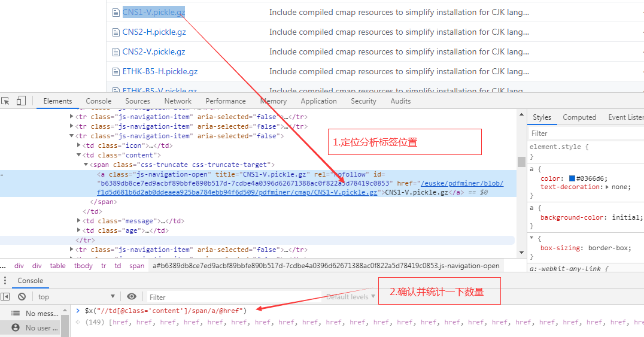Expand text-decoration property triangle
The height and width of the screenshot is (337, 644).
point(607,187)
